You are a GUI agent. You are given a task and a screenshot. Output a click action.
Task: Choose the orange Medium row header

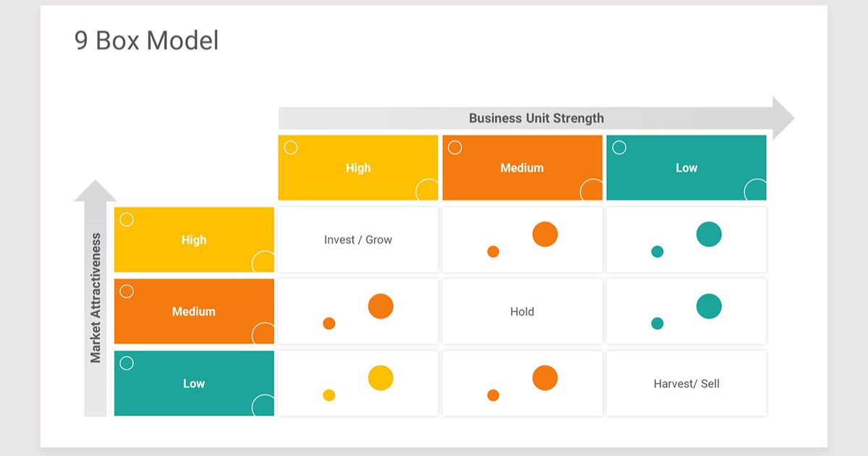[194, 311]
